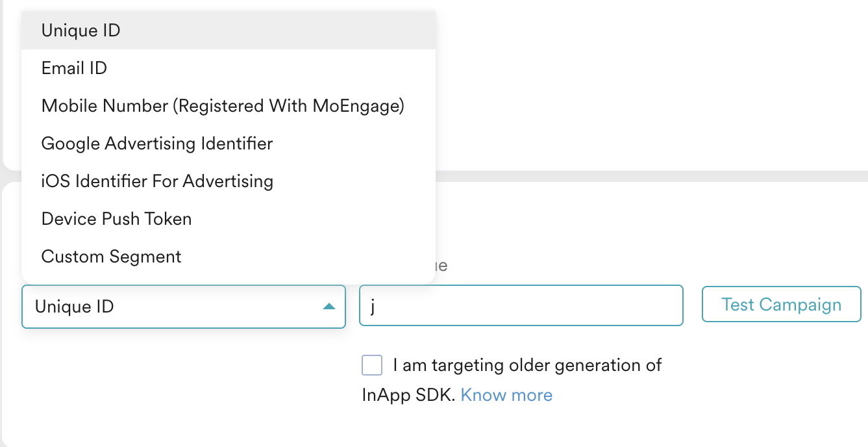Choose iOS Identifier For Advertising
Screen dimensions: 868x447
point(157,181)
